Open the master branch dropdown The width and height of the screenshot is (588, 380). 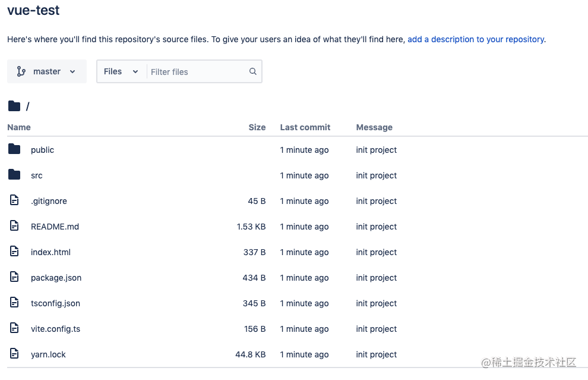47,71
